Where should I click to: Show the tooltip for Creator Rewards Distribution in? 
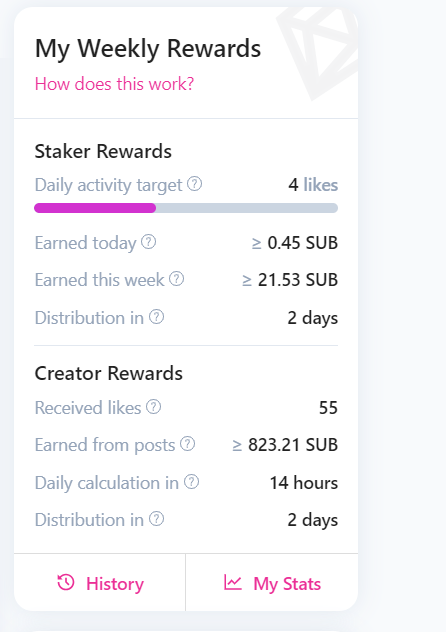point(156,519)
